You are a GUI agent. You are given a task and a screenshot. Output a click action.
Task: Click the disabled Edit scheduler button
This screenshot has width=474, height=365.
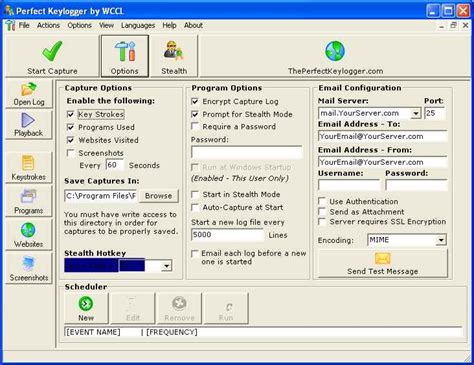coord(133,308)
